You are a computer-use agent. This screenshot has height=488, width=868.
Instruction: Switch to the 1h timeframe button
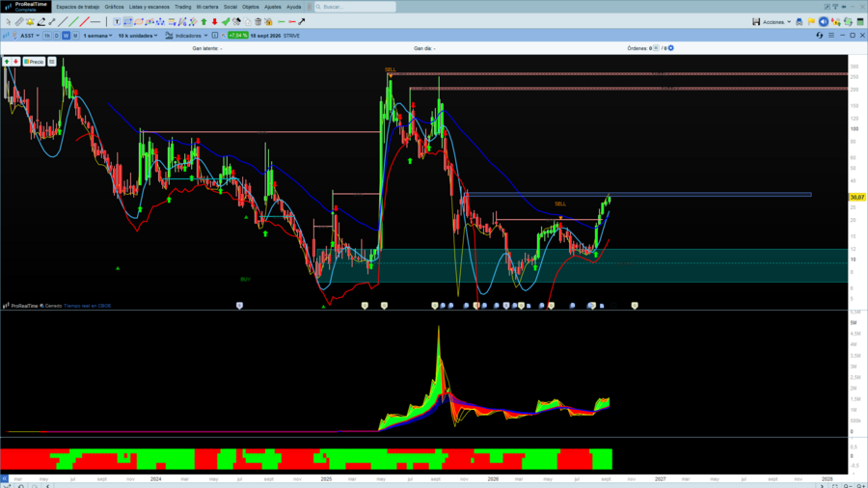coord(47,36)
